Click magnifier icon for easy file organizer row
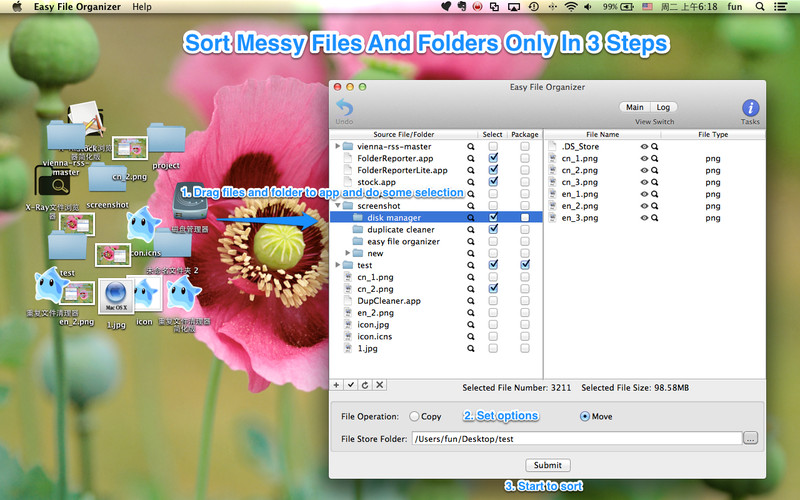Screen dimensions: 800x500 pos(471,241)
